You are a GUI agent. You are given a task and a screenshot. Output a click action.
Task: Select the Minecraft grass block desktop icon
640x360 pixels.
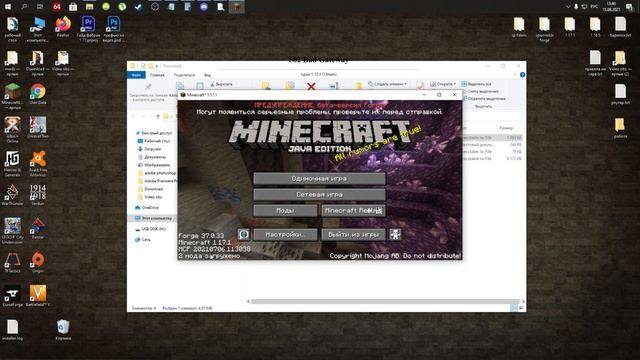pos(12,96)
